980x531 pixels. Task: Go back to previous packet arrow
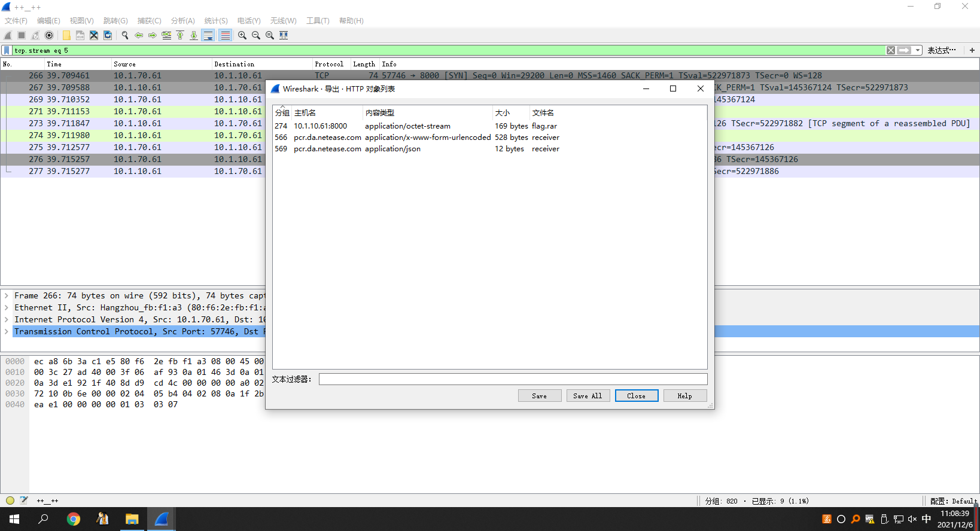pos(139,35)
